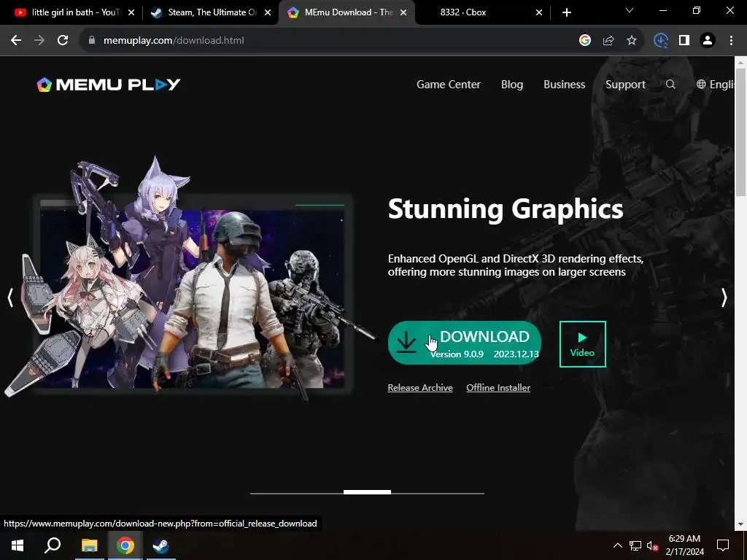Click the scrollbar down arrow
Viewport: 747px width, 560px height.
pos(741,524)
